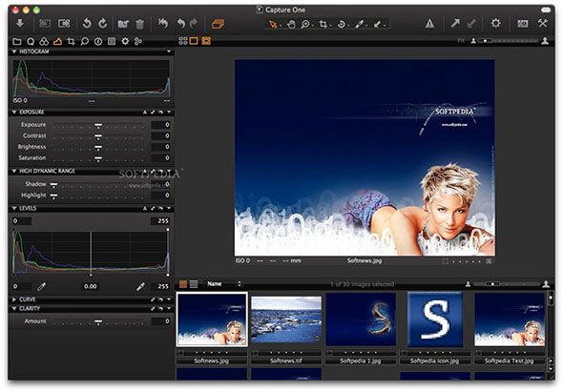Image resolution: width=563 pixels, height=392 pixels.
Task: Select the Softpedia Icon.jpg thumbnail
Action: pyautogui.click(x=435, y=320)
